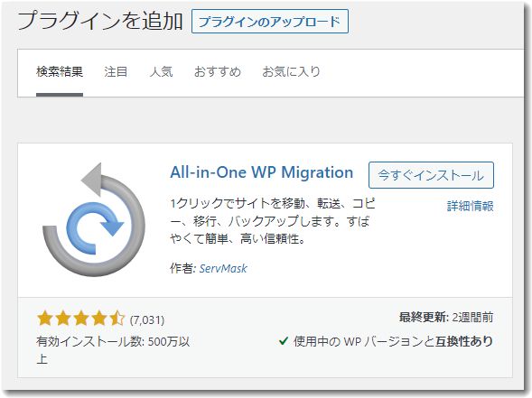This screenshot has width=532, height=398.
Task: Click the 最終更新: 2週間前 text
Action: coord(446,318)
